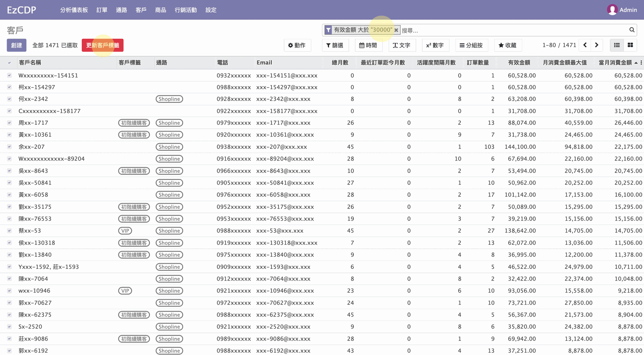644x355 pixels.
Task: Toggle checkbox for Wxxxxxxxxx-154151 row
Action: [x=9, y=75]
